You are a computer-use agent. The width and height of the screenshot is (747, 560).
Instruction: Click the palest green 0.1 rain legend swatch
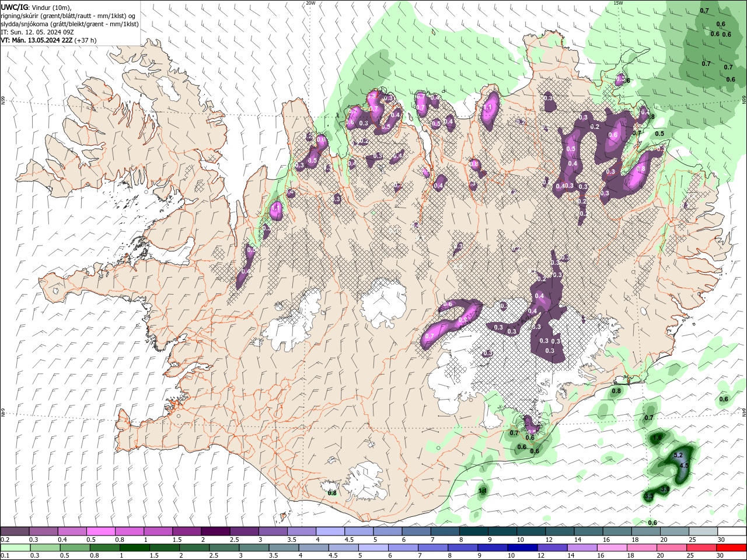pyautogui.click(x=15, y=548)
